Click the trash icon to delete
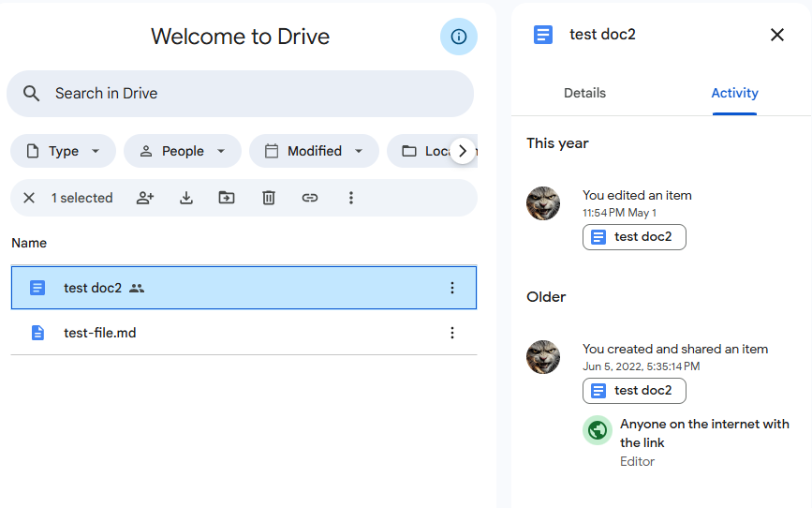 point(269,198)
